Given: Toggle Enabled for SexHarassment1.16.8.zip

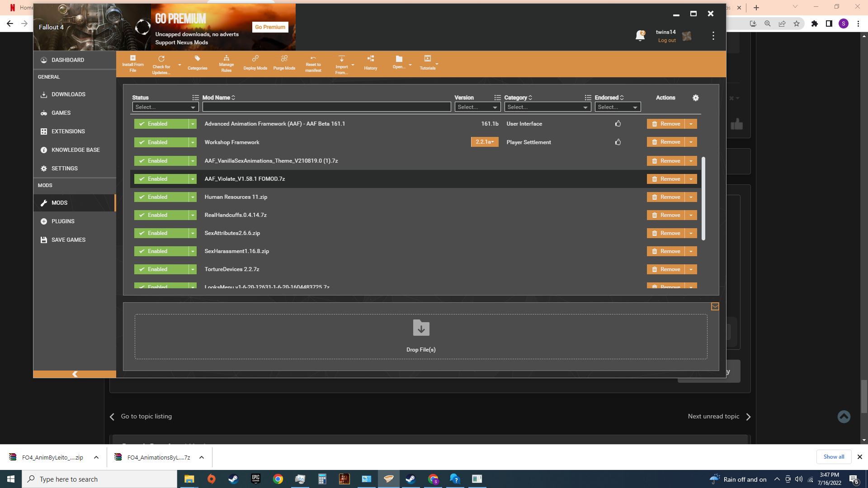Looking at the screenshot, I should [x=161, y=251].
